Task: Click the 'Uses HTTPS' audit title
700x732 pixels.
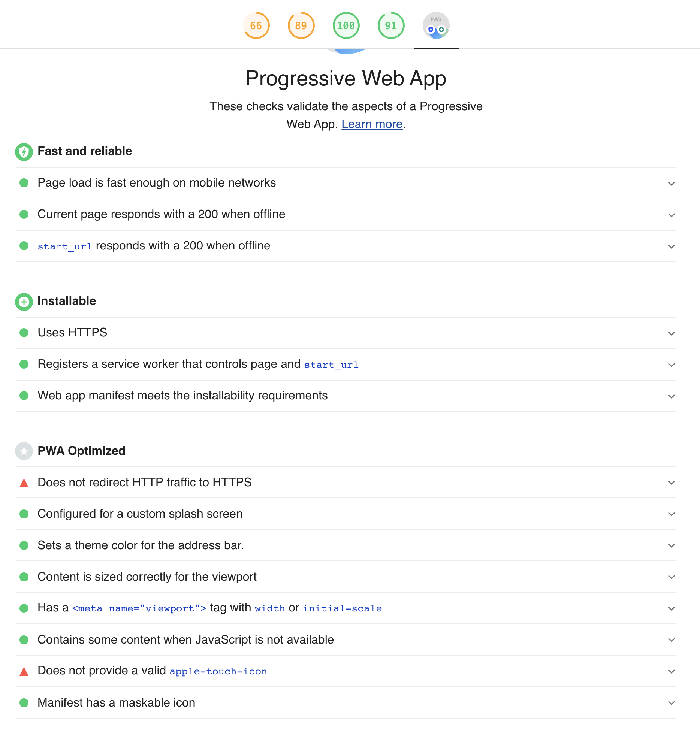Action: point(72,333)
